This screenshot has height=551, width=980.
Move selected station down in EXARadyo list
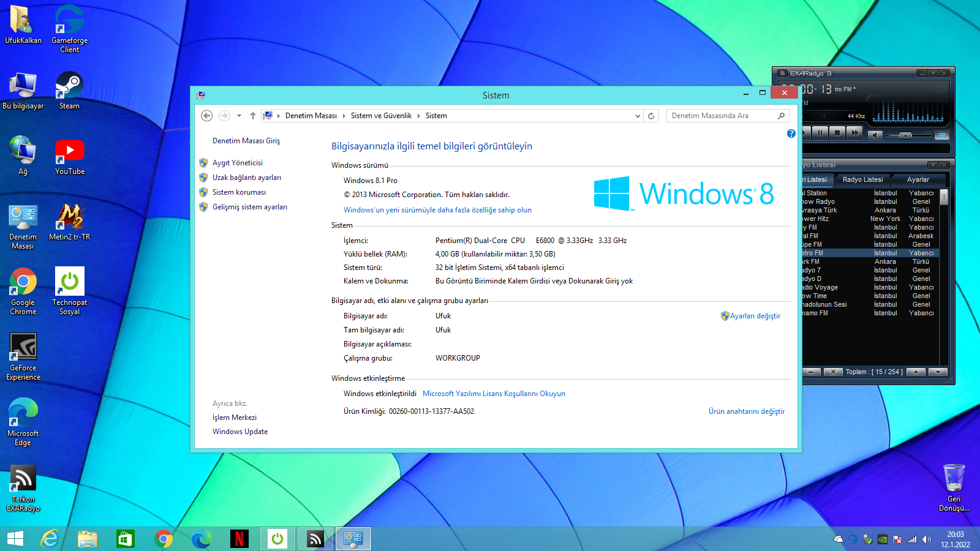pyautogui.click(x=938, y=372)
